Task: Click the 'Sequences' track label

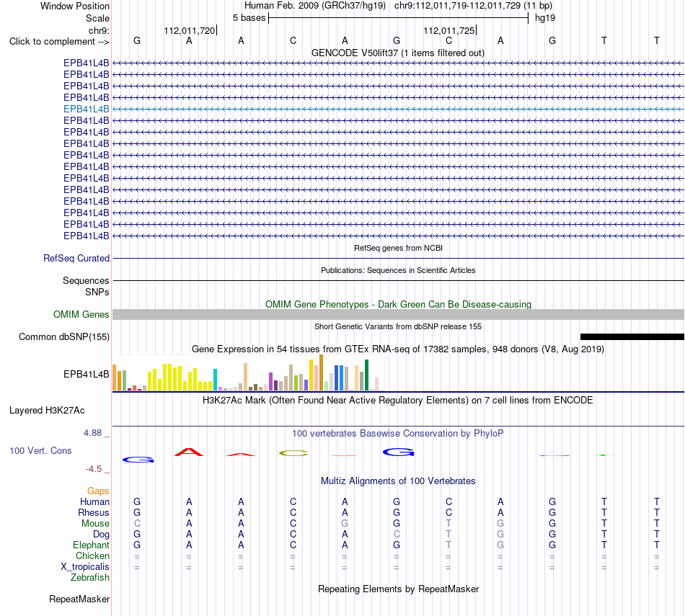Action: pos(86,281)
